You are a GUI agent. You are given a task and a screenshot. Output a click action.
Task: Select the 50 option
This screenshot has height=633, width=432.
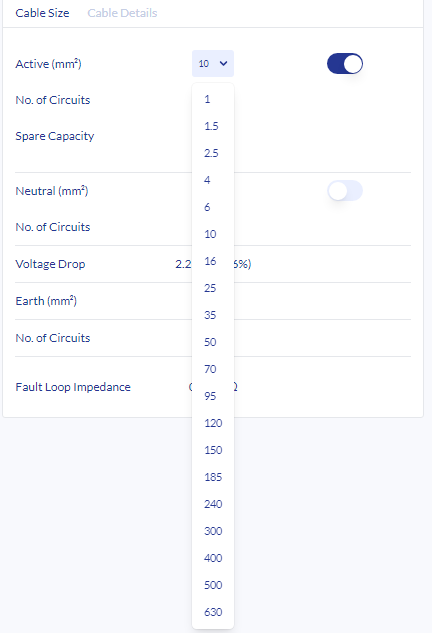tap(213, 342)
